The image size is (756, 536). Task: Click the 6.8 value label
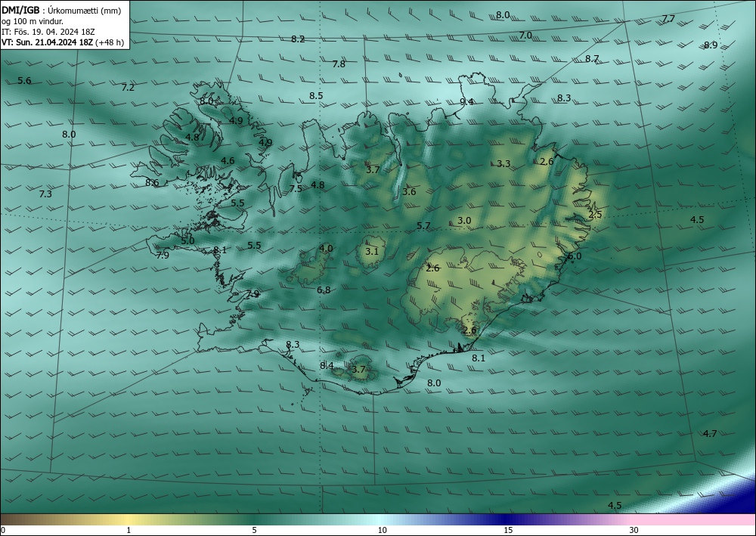324,290
